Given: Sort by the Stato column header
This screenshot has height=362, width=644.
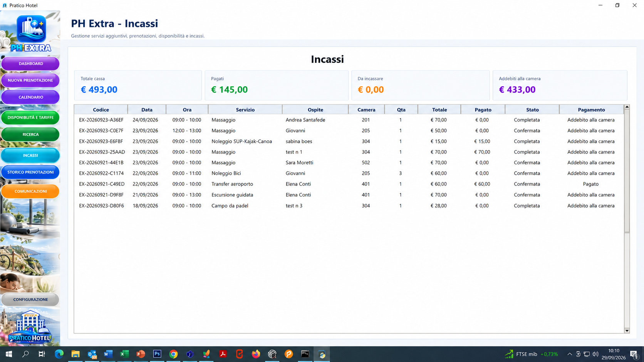Looking at the screenshot, I should [x=532, y=110].
